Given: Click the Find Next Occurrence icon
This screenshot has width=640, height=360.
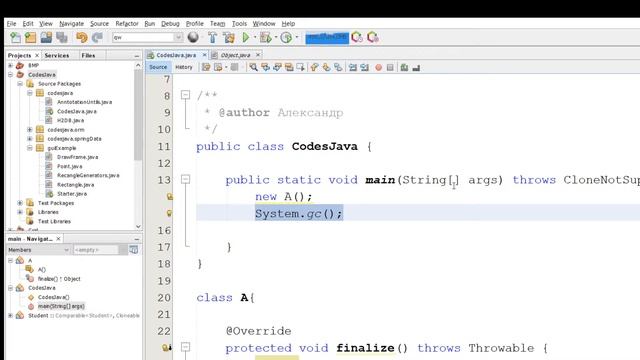Looking at the screenshot, I should coord(277,67).
